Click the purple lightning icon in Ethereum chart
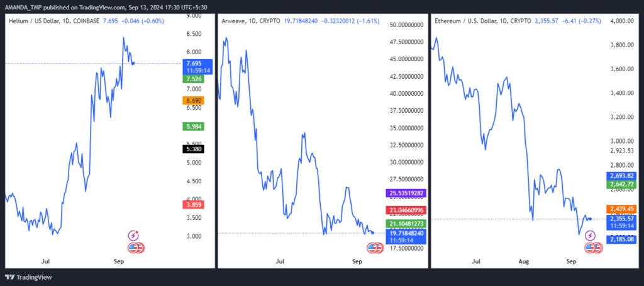The height and width of the screenshot is (286, 644). coord(590,236)
